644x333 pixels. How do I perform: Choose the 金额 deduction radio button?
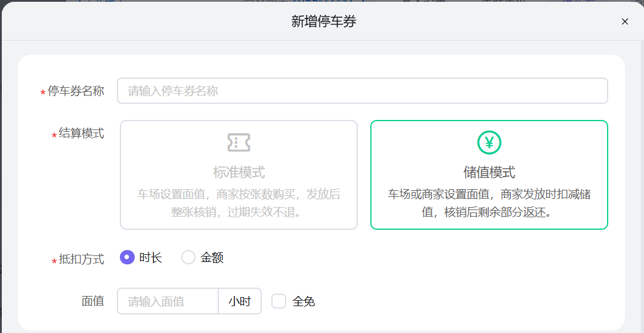click(x=188, y=257)
